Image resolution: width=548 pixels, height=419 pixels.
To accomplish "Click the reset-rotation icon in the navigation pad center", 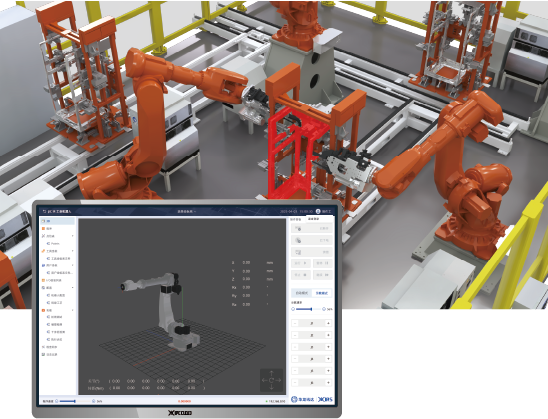I will coord(272,380).
